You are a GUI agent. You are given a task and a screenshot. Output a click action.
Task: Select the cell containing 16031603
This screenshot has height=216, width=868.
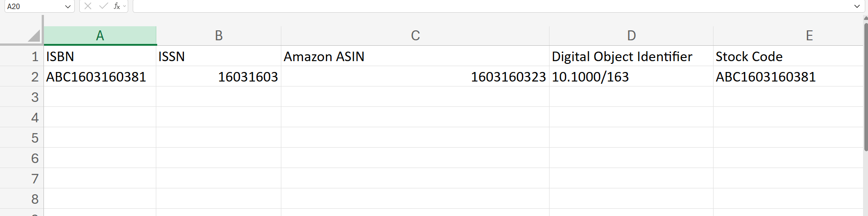coord(218,77)
